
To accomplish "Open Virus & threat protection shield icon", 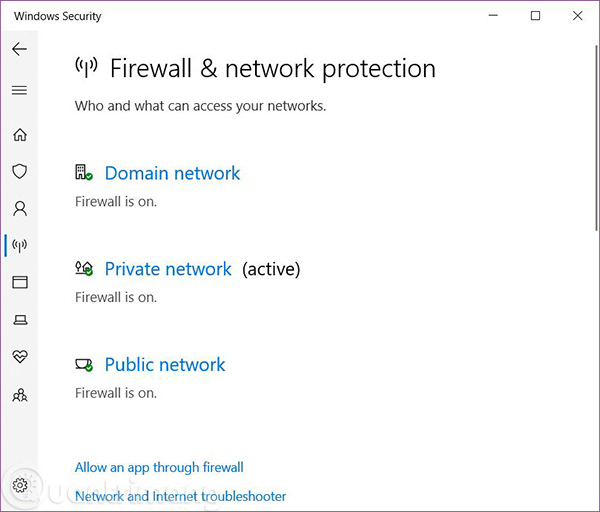I will (x=20, y=171).
